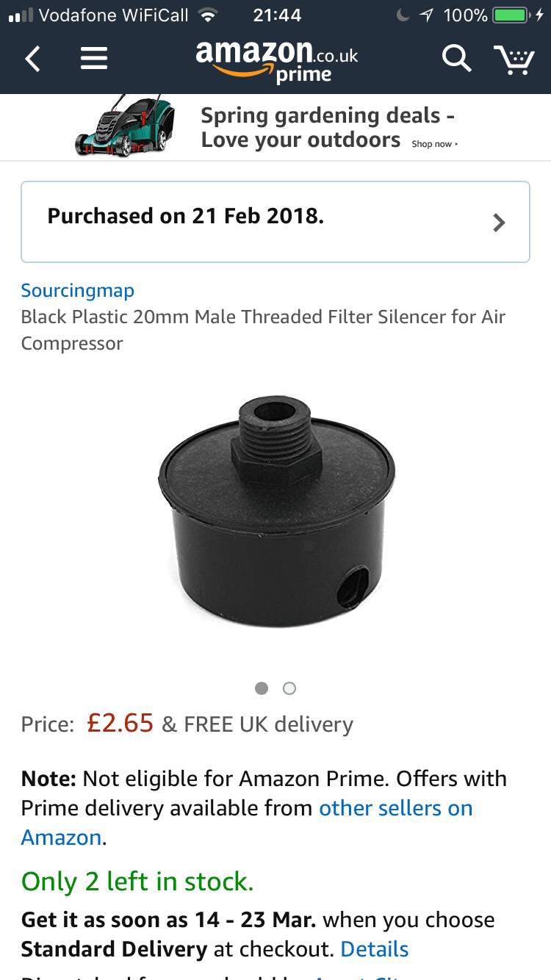
Task: Expand the Purchased on 21 Feb 2018 chevron
Action: 500,223
